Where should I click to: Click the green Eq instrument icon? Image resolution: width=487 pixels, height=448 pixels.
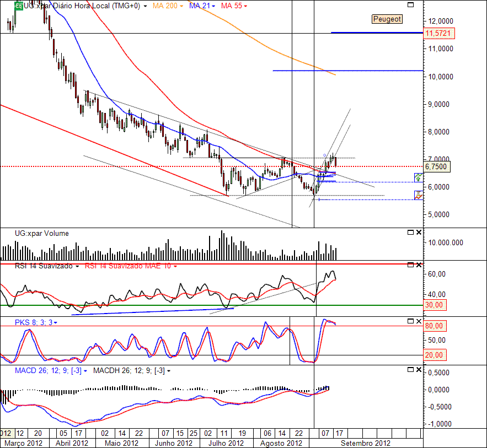19,6
